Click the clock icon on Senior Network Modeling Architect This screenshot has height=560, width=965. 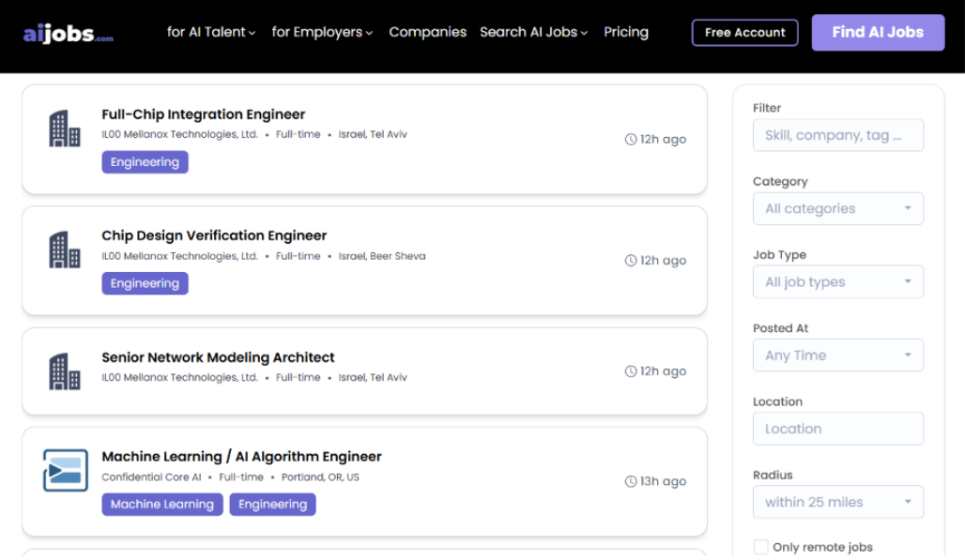coord(631,371)
